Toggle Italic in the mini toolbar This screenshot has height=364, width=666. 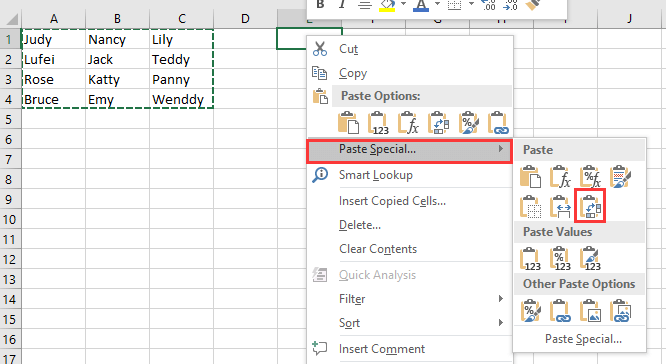[342, 5]
